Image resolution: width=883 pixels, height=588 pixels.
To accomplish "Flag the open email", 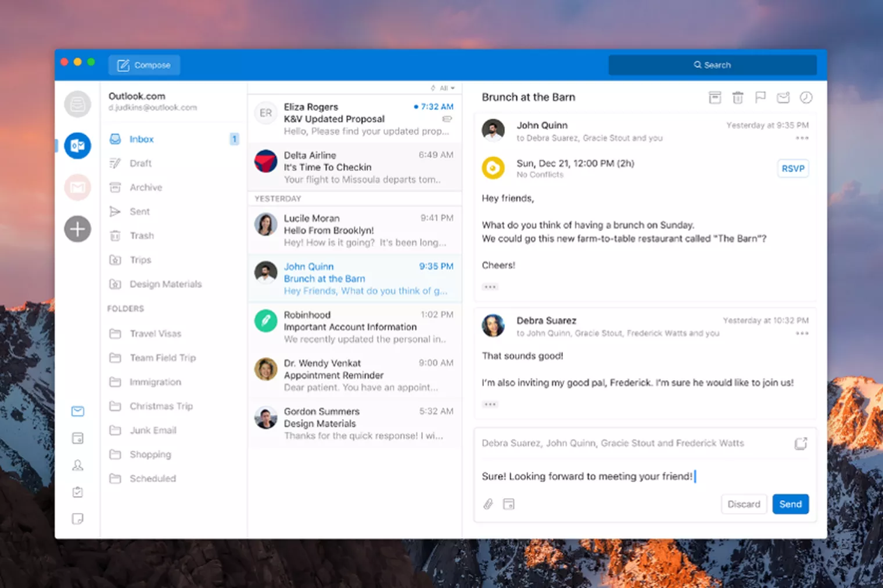I will tap(760, 98).
